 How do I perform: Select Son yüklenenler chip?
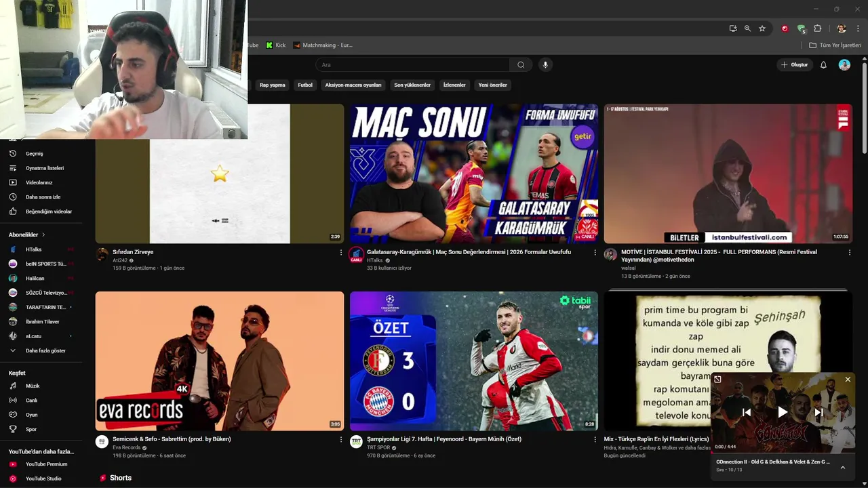tap(412, 85)
